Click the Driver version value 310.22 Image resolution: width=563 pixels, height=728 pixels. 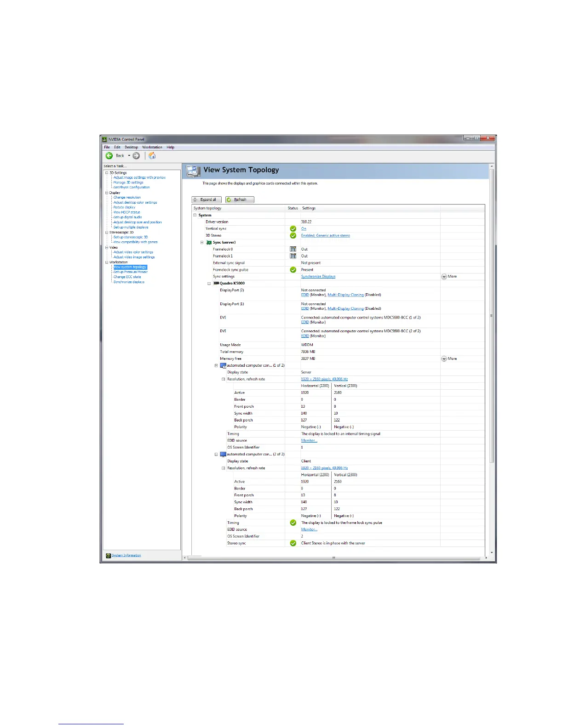tap(306, 222)
